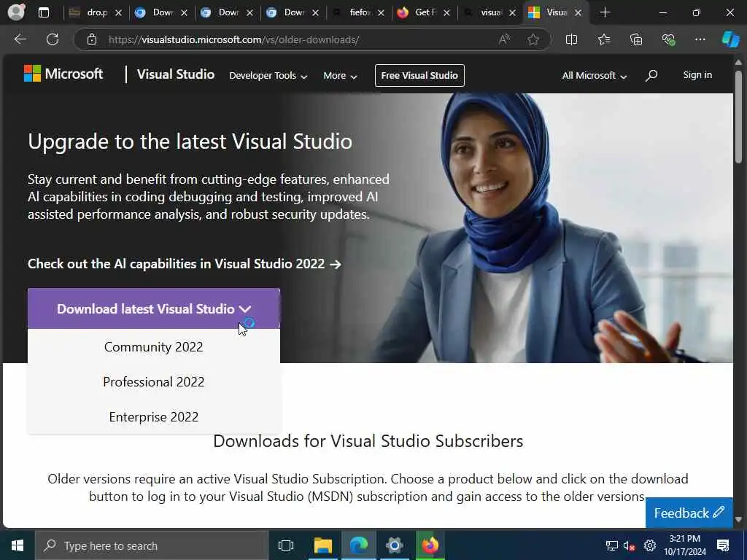
Task: Click the Chromium taskbar icon
Action: [395, 545]
